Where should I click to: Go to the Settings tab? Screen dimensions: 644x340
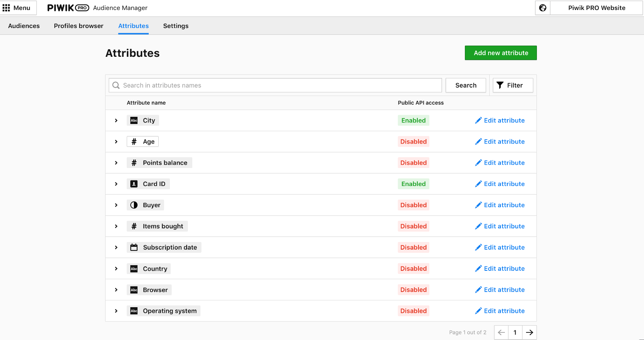click(175, 26)
